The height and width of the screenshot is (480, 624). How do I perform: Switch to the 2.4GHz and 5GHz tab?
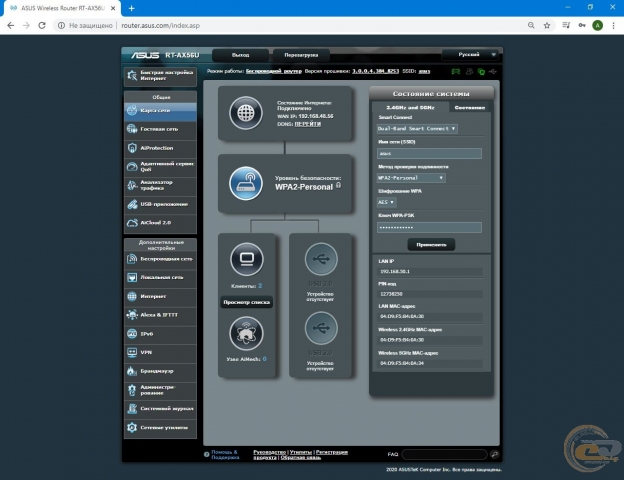click(410, 107)
